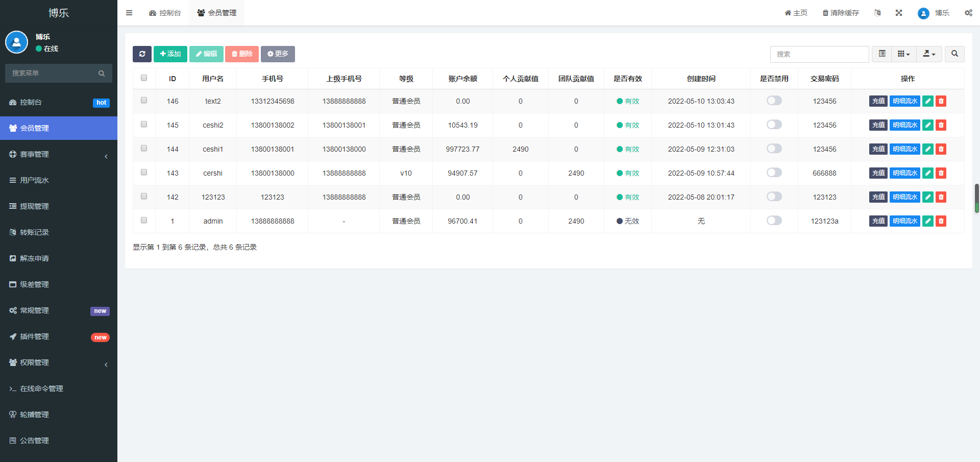Screen dimensions: 980x462
Task: Select the checkbox for row ID 145
Action: pyautogui.click(x=144, y=125)
